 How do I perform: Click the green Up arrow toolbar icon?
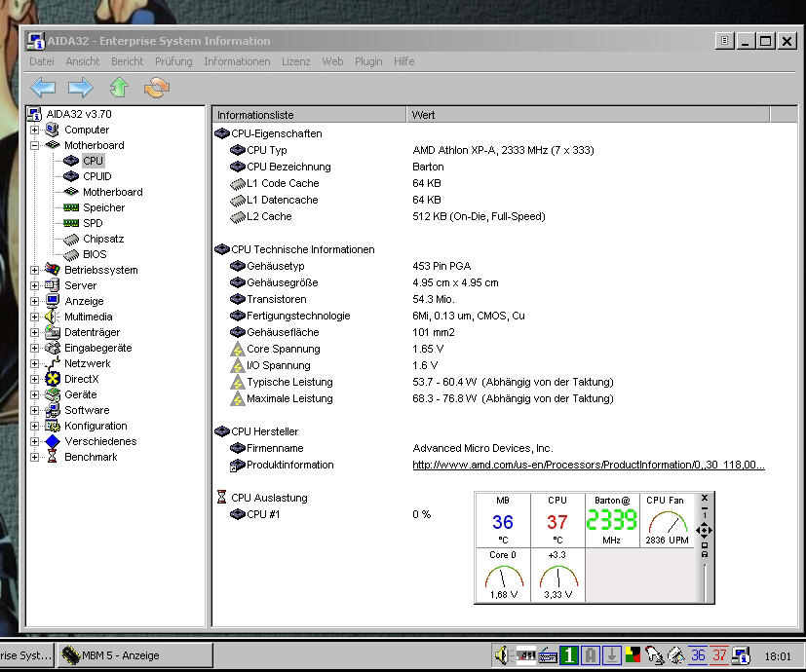pyautogui.click(x=119, y=88)
